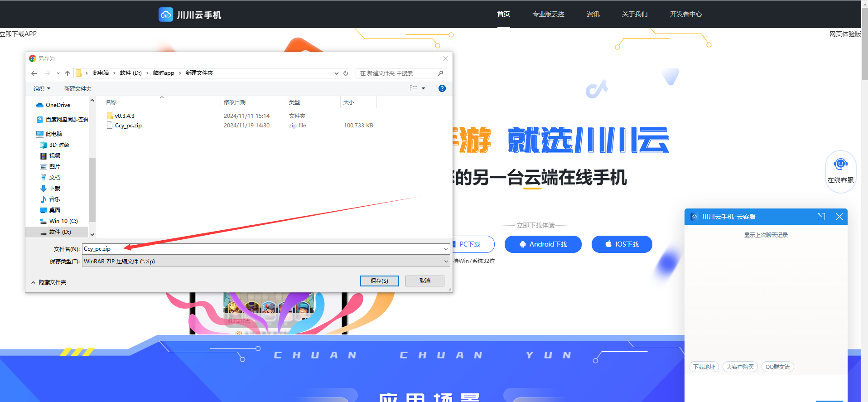Click 新建文件夹 in the breadcrumb path
The height and width of the screenshot is (402, 868).
tap(199, 73)
